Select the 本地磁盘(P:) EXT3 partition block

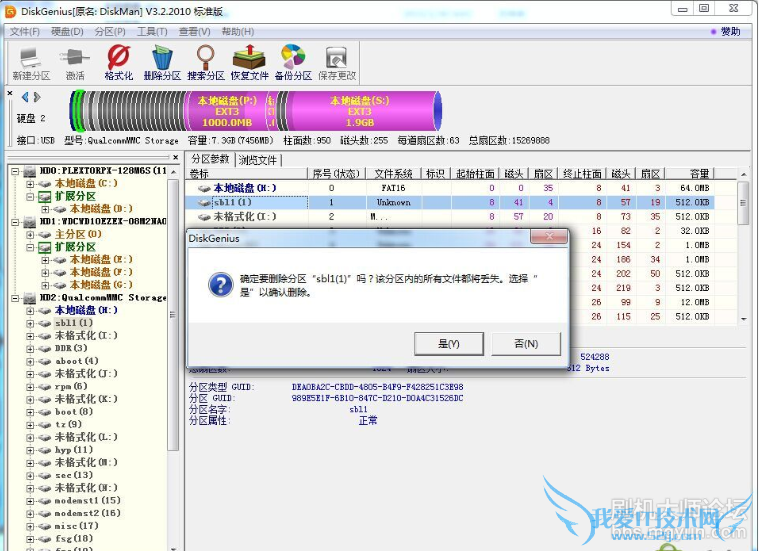pyautogui.click(x=227, y=111)
